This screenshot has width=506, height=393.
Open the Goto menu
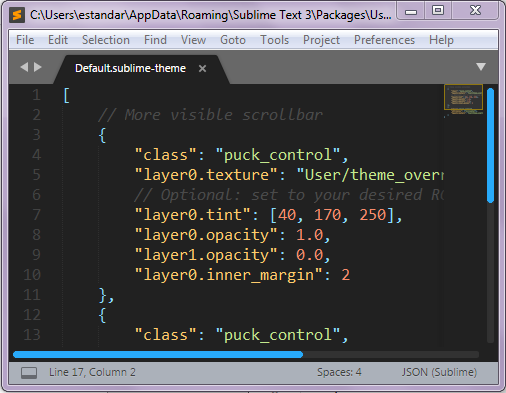(x=233, y=40)
